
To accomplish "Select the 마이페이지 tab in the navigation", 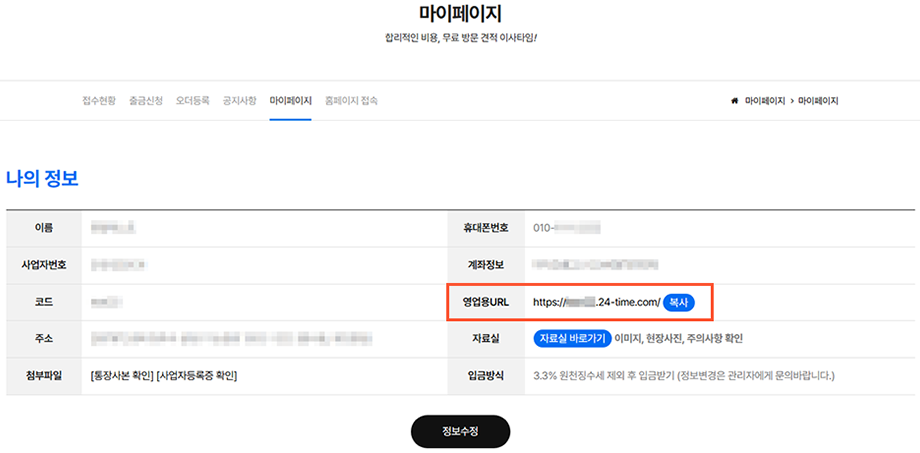I will tap(291, 101).
